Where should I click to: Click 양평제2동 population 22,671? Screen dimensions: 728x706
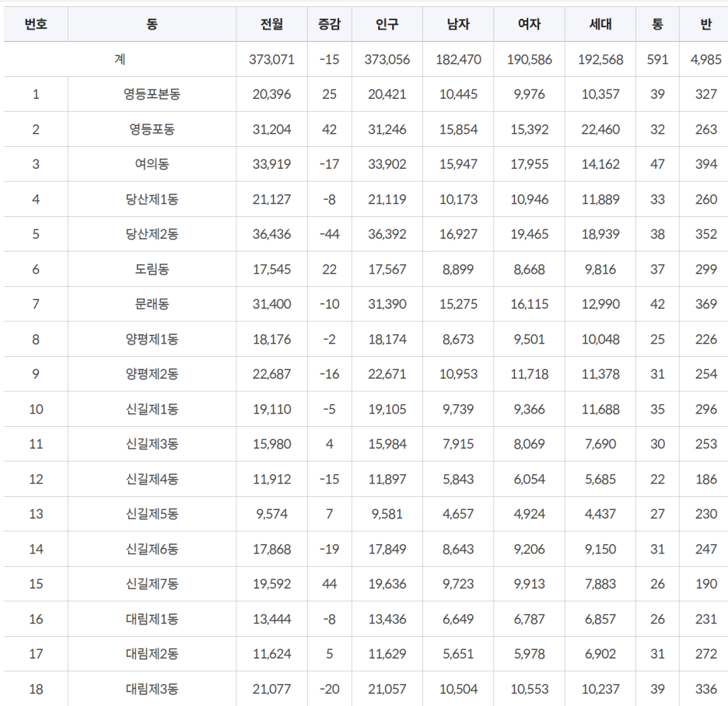387,374
